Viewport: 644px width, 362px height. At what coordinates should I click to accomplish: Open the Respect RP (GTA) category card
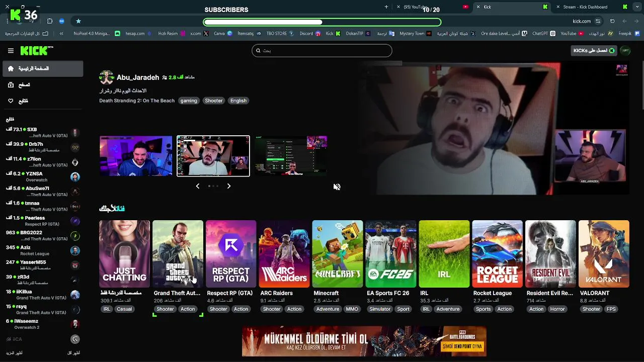231,254
